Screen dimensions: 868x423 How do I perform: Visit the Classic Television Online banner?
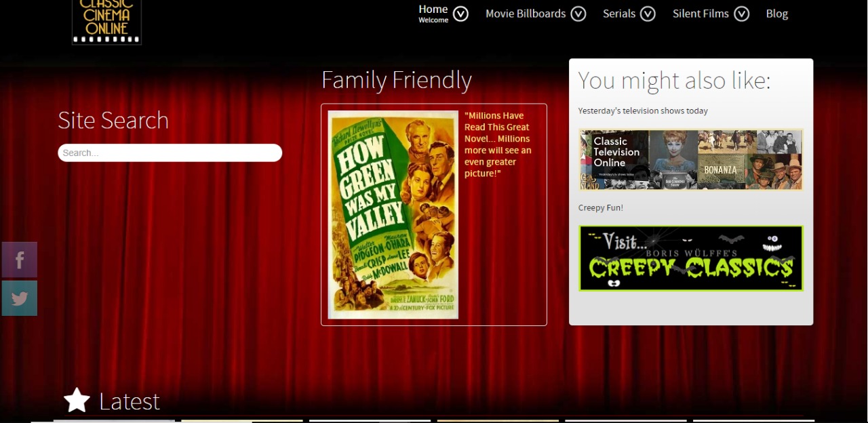coord(691,160)
